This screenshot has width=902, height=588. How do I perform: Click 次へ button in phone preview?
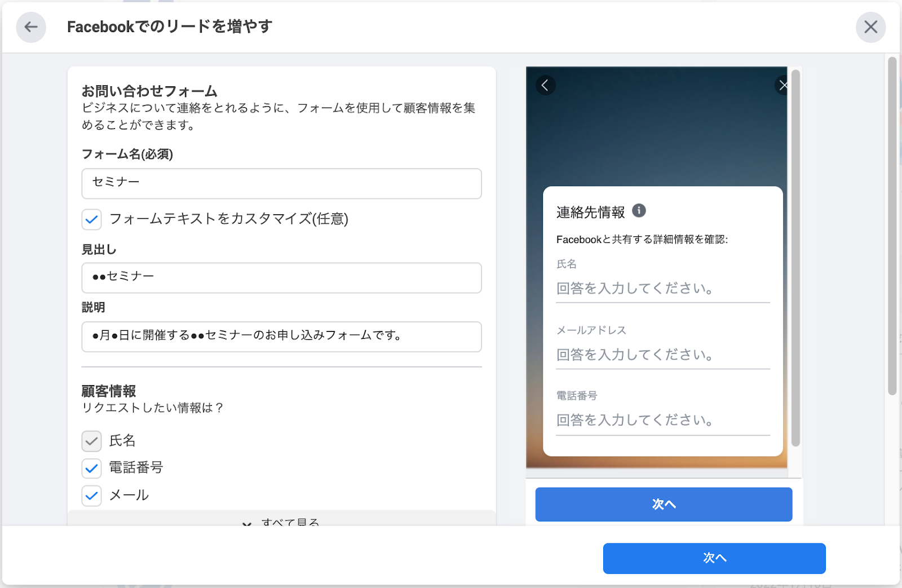click(x=664, y=504)
